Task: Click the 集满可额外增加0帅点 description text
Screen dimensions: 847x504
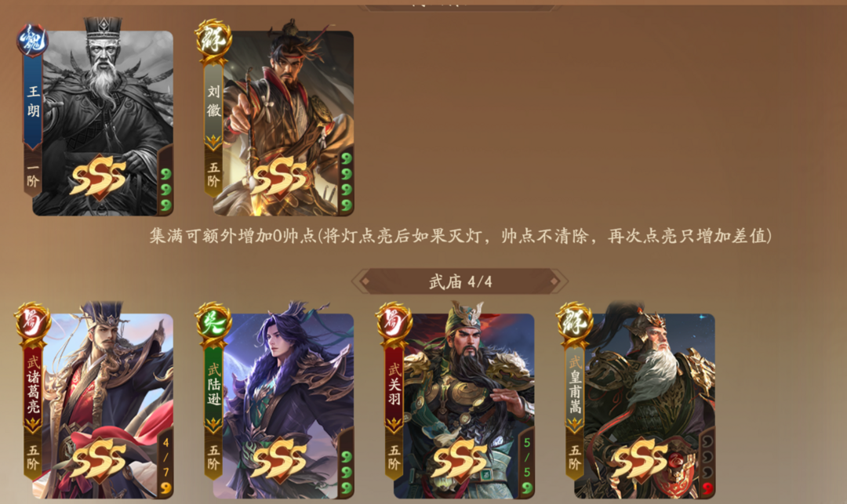Action: (x=233, y=236)
